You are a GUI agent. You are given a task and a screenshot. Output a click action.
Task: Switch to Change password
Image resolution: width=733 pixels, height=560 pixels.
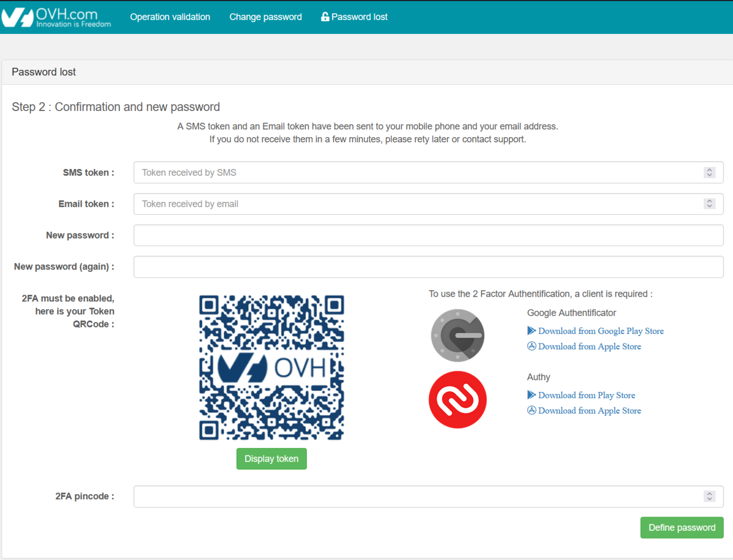click(265, 17)
